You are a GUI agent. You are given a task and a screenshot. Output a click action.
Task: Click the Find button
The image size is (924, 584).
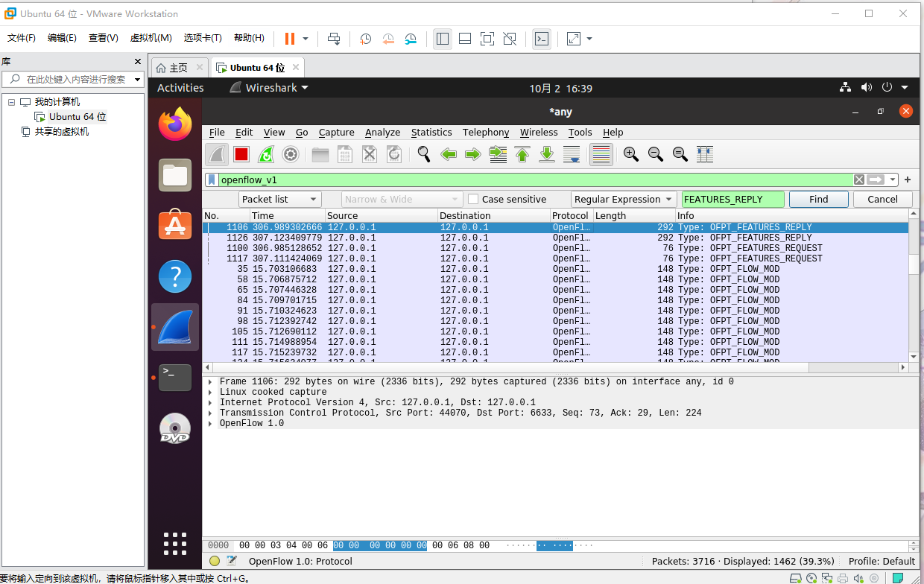point(819,199)
